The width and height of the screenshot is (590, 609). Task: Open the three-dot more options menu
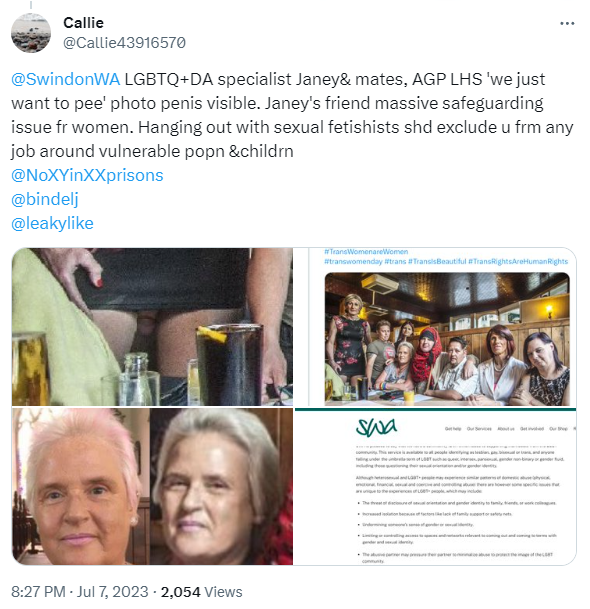click(567, 24)
